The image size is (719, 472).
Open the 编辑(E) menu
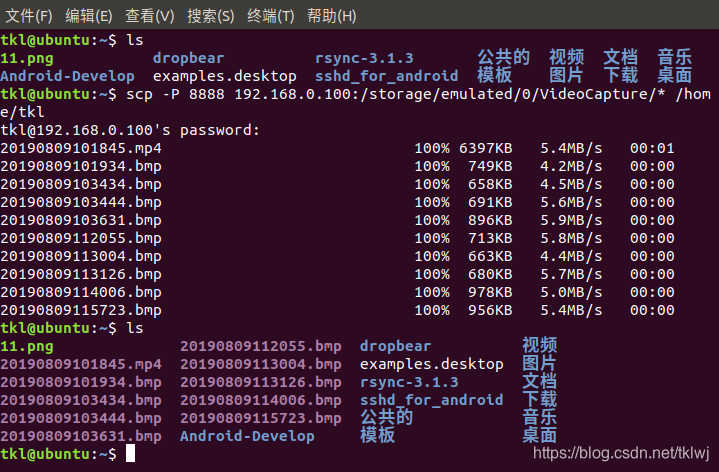[x=88, y=16]
